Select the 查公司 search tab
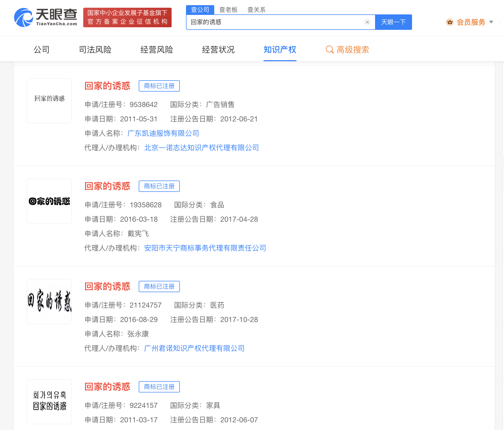Viewport: 504px width, 430px height. [200, 10]
